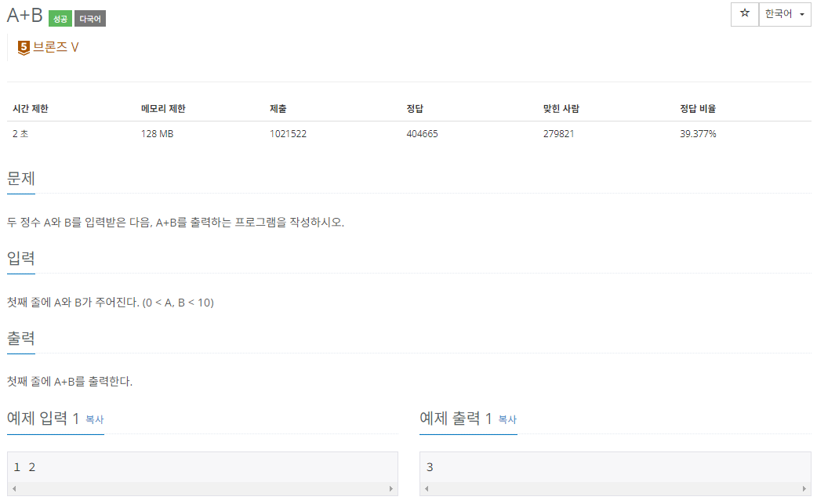Click left scroll arrow of example input box
This screenshot has height=504, width=817.
pyautogui.click(x=14, y=488)
